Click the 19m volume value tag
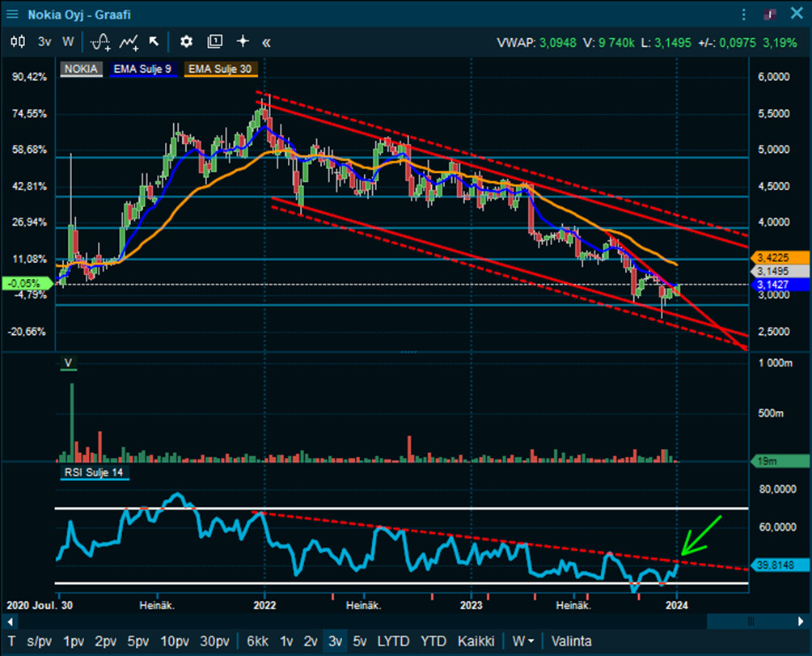The image size is (812, 656). pos(780,461)
